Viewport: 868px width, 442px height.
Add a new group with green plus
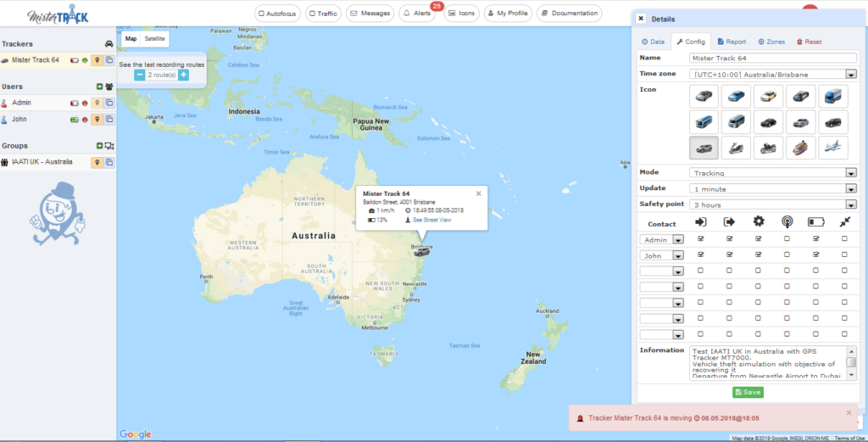coord(99,146)
